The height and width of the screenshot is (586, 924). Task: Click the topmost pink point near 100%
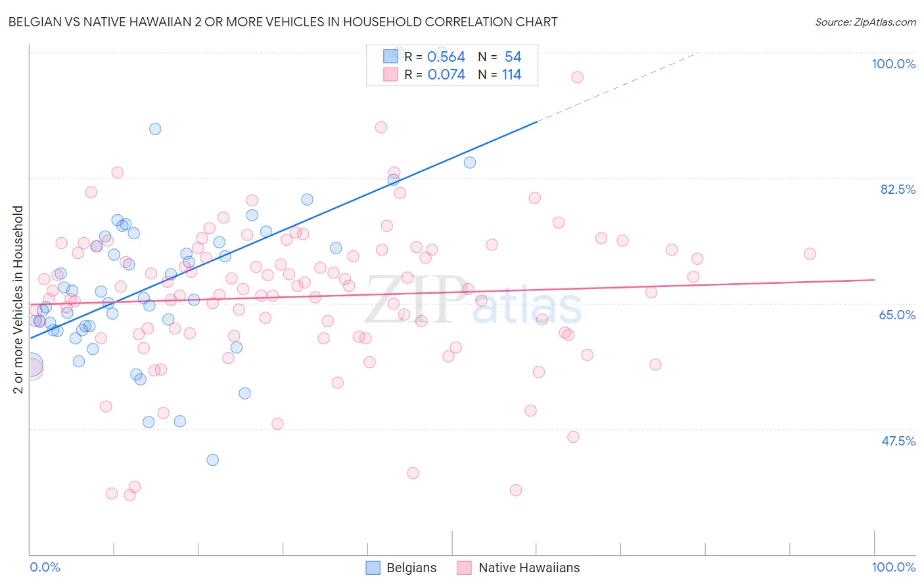(577, 77)
